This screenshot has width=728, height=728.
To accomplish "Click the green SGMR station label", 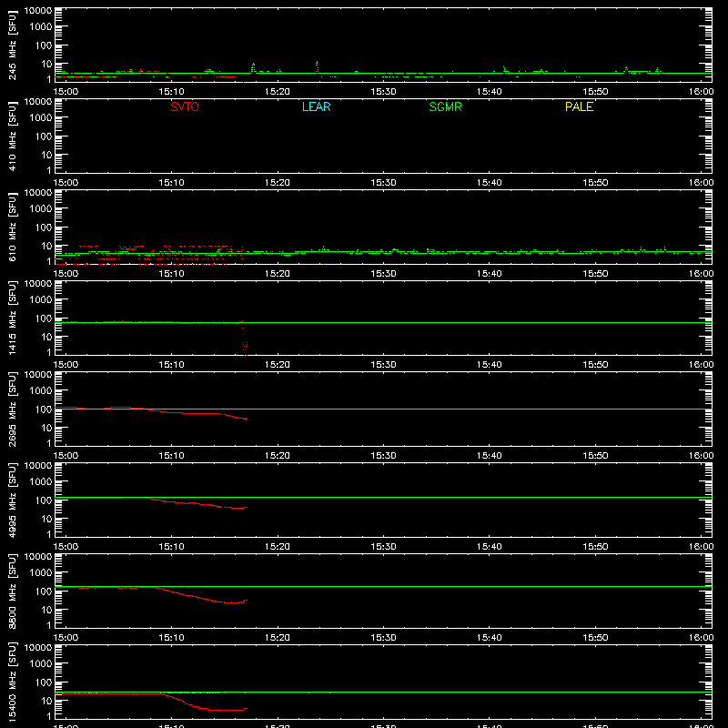I will [445, 106].
